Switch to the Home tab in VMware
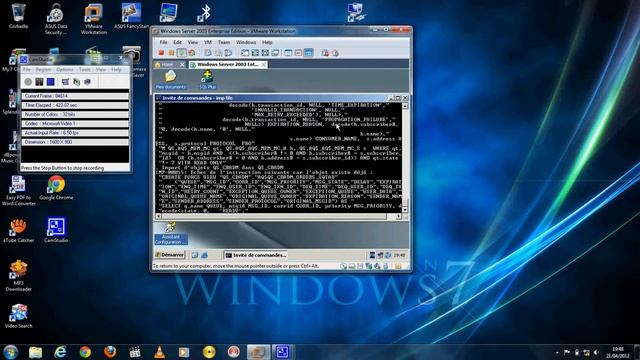This screenshot has height=360, width=640. [167, 64]
